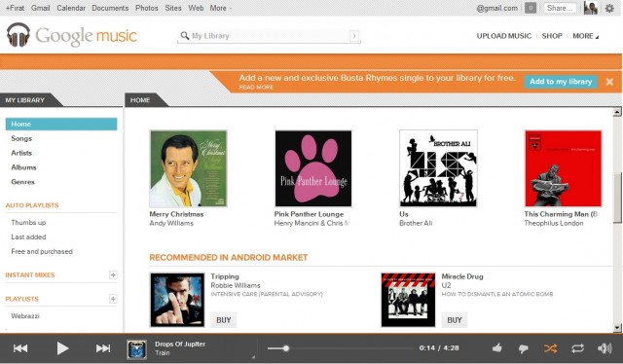Open the profile photo avatar
The image size is (623, 364).
coord(591,8)
